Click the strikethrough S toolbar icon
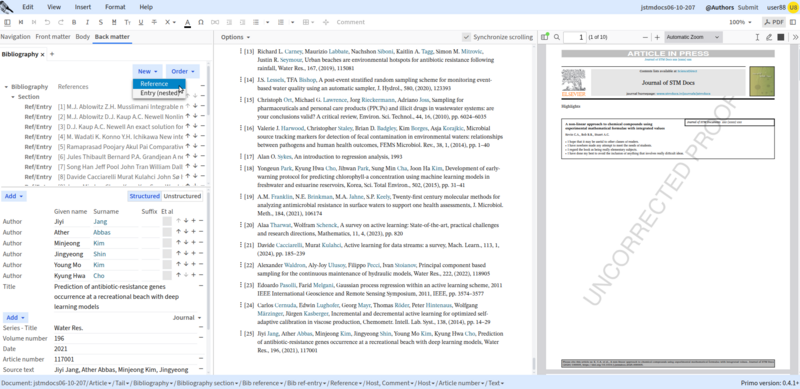Viewport: 800px width, 389px height. (x=101, y=22)
